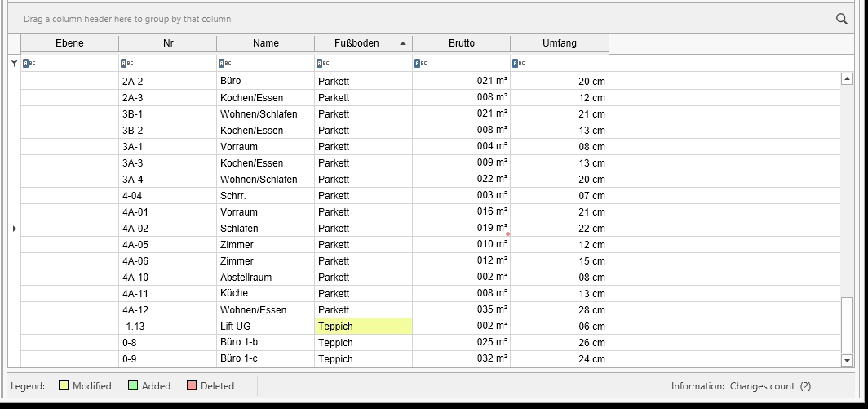This screenshot has width=868, height=409.
Task: Open filter operator icon for Brutto column
Action: tap(421, 64)
